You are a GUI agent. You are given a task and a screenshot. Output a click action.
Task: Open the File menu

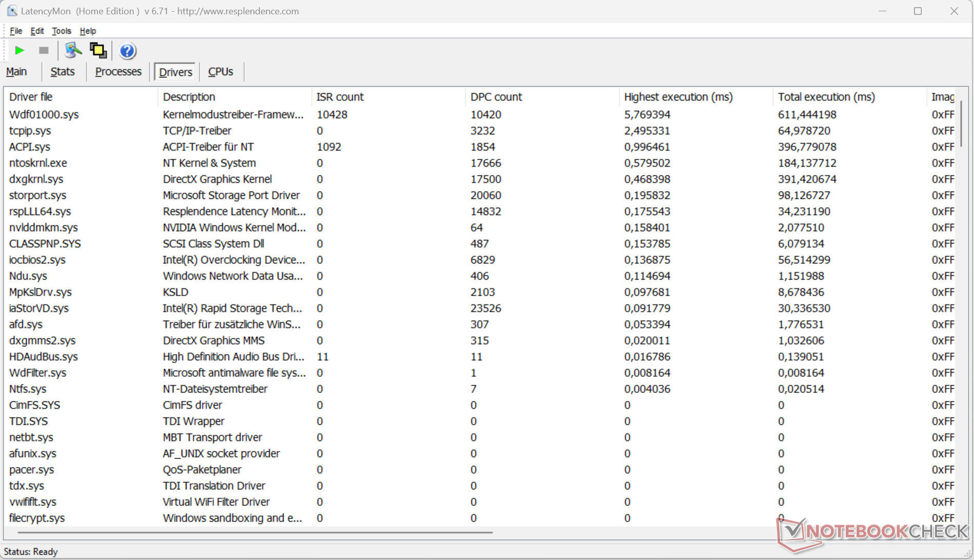[x=16, y=31]
